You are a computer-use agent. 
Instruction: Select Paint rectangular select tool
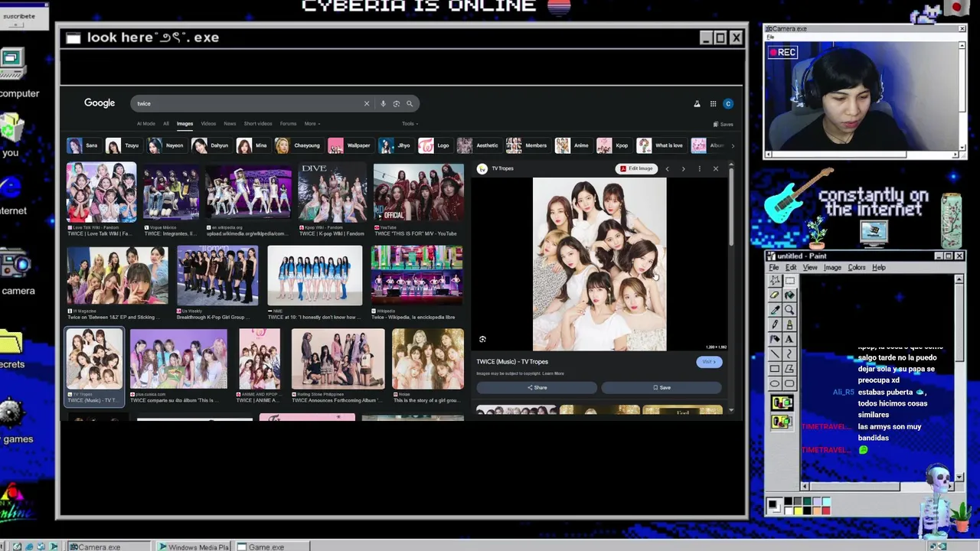pyautogui.click(x=789, y=281)
